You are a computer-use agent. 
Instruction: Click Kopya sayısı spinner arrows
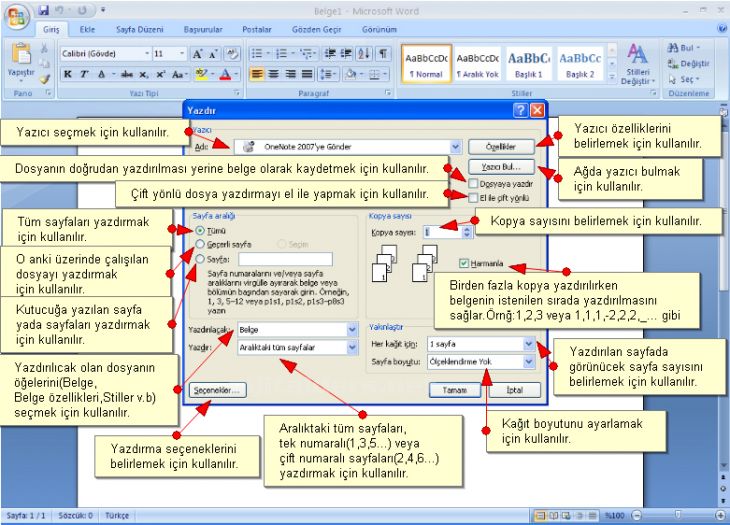click(x=467, y=232)
